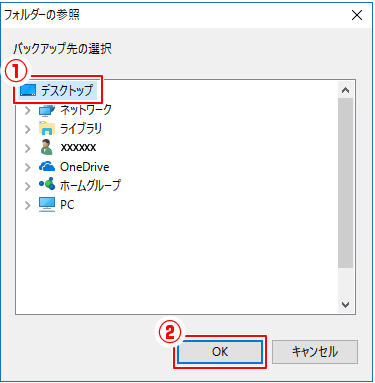Image resolution: width=375 pixels, height=383 pixels.
Task: Confirm selection with the OK button
Action: click(220, 352)
